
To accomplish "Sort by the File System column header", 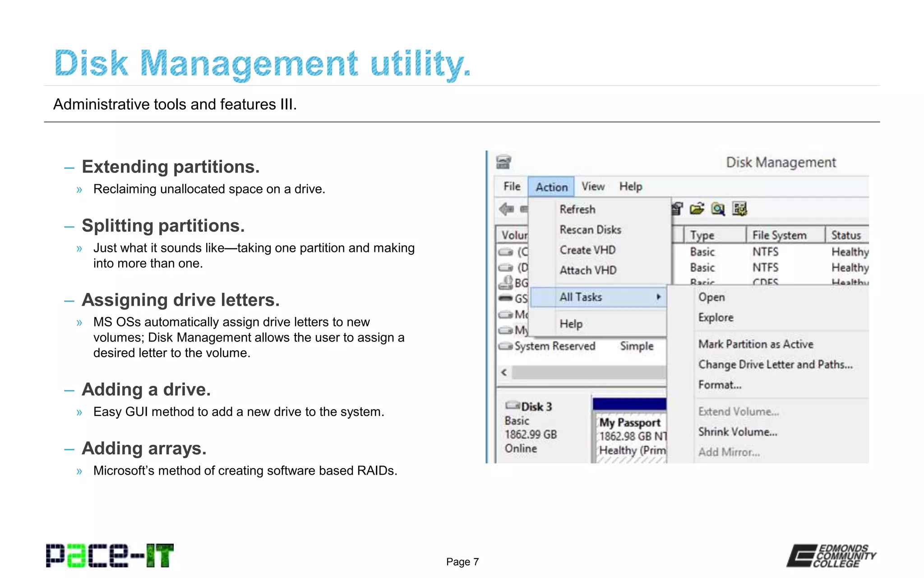I will [x=785, y=235].
